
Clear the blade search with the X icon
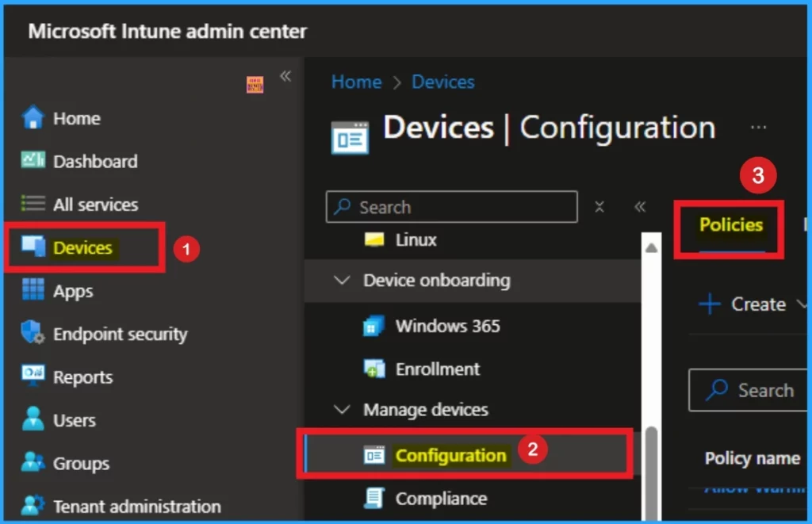pyautogui.click(x=599, y=207)
